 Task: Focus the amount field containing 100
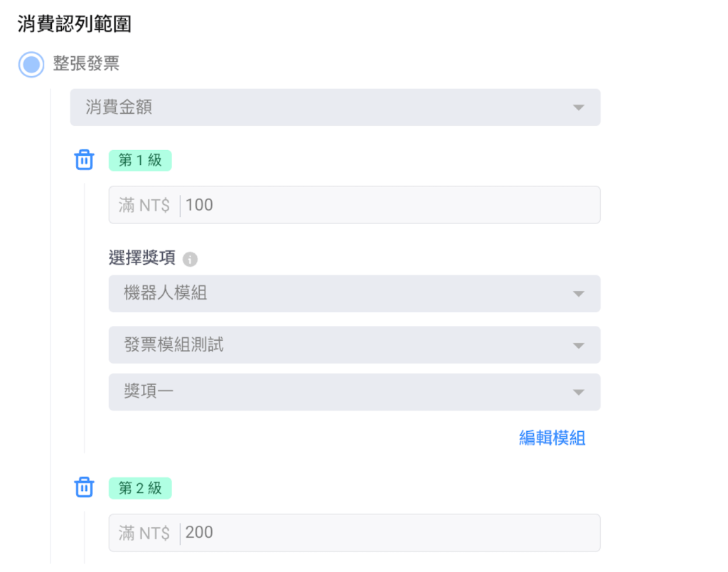pos(384,205)
